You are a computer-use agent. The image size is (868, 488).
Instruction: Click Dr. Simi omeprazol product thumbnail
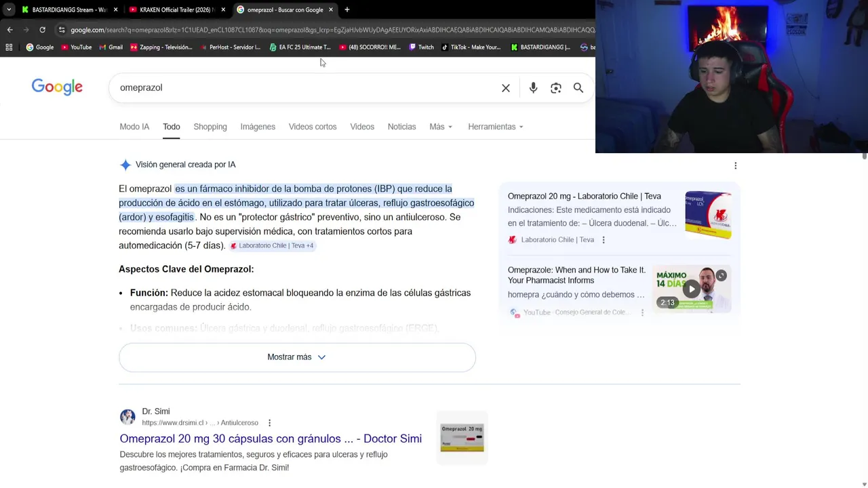click(462, 437)
